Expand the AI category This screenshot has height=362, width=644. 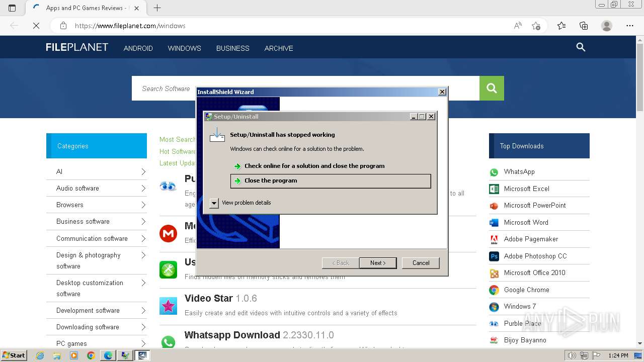(143, 172)
